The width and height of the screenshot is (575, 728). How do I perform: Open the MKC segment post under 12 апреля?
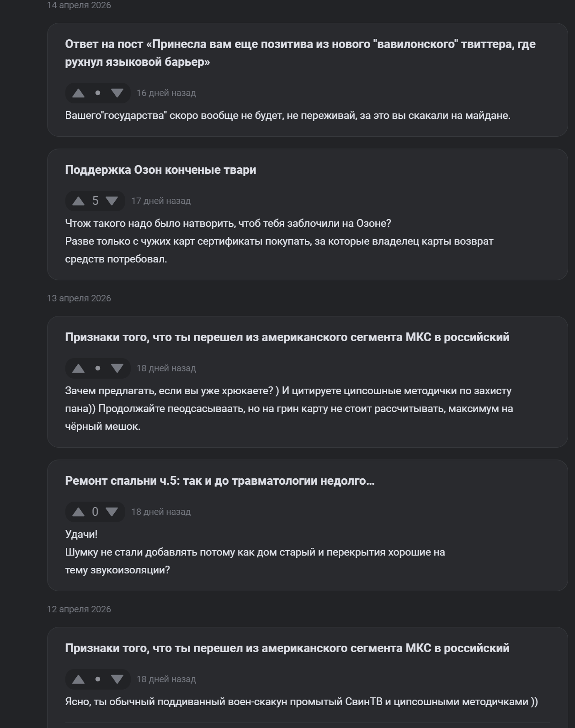pyautogui.click(x=287, y=648)
